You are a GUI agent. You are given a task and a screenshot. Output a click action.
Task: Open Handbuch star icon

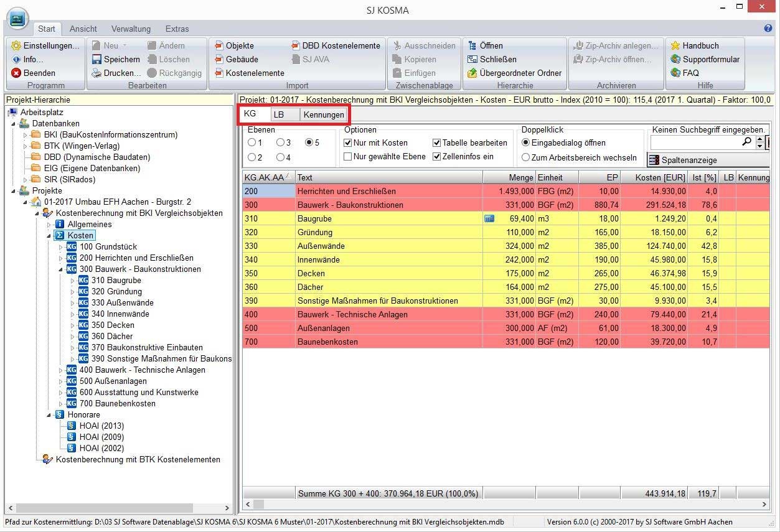tap(675, 45)
